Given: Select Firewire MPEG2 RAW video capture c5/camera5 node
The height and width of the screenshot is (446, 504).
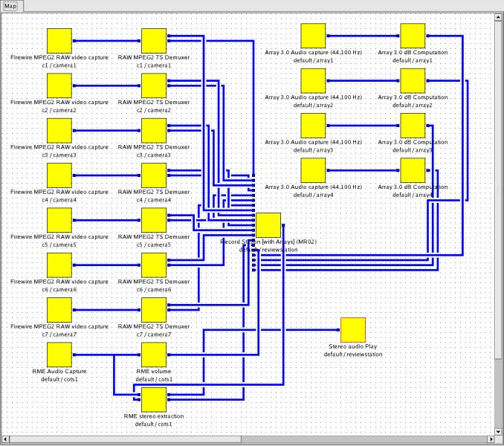Looking at the screenshot, I should coord(59,220).
